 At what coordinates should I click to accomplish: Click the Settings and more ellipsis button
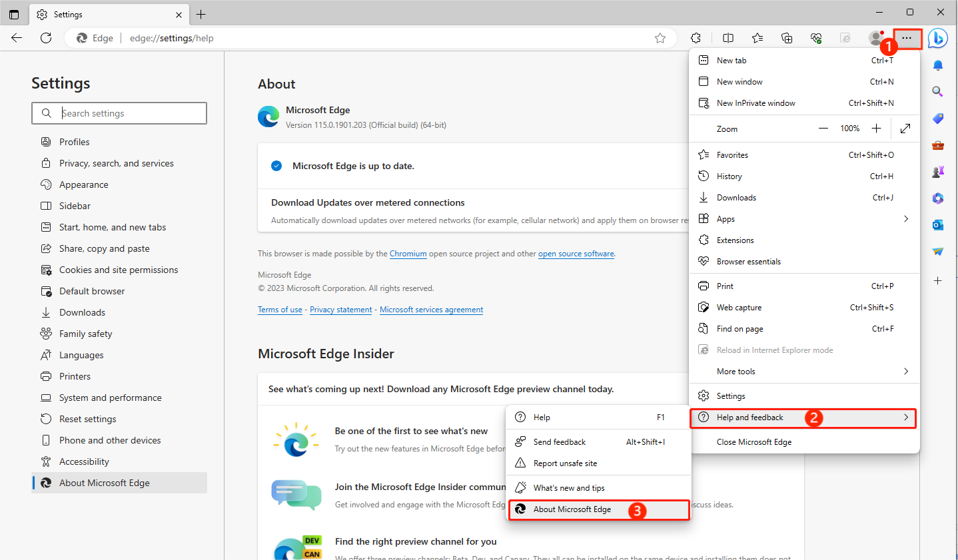907,38
